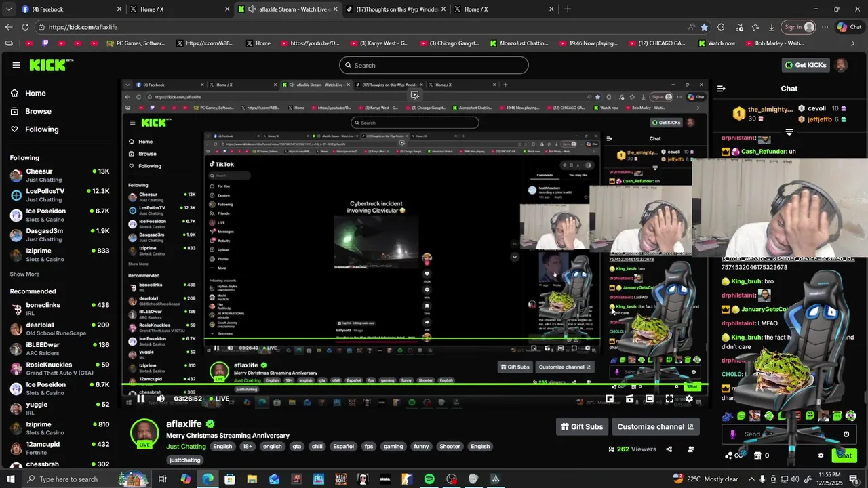Viewport: 868px width, 488px height.
Task: Open Home in Kick sidebar
Action: coord(28,94)
